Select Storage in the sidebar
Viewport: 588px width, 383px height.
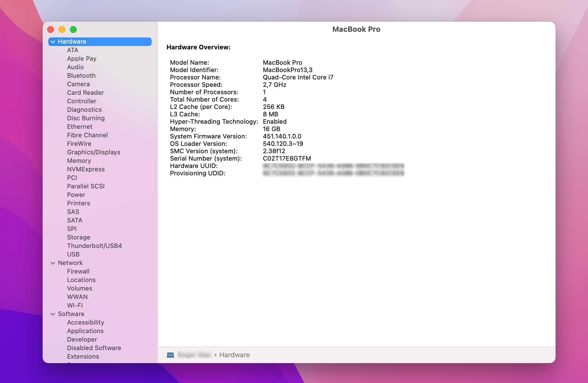[79, 237]
